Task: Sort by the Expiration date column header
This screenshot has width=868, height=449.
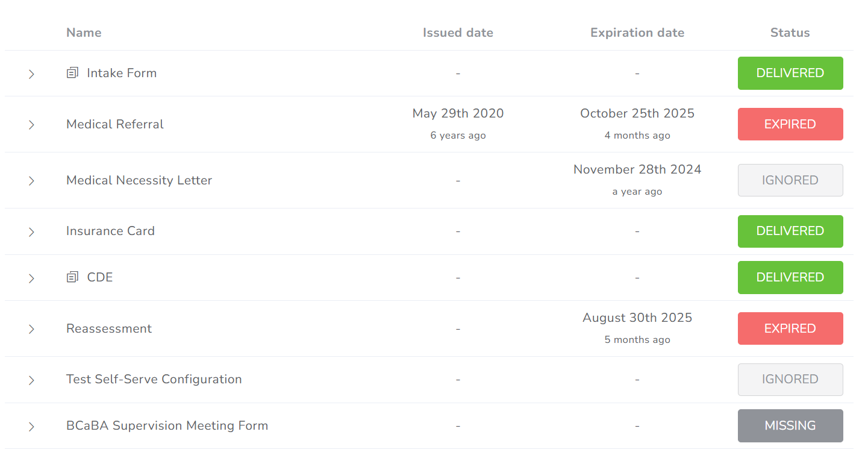Action: pos(637,33)
